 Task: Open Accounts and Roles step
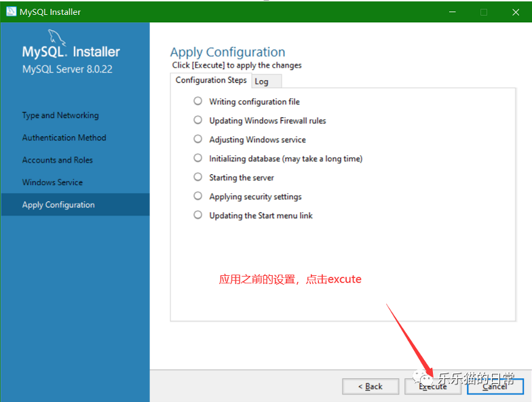pos(57,160)
